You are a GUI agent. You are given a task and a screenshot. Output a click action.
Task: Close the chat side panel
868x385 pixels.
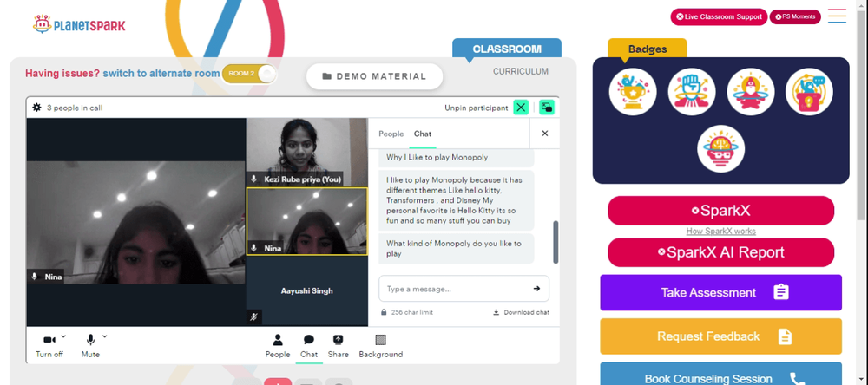(x=545, y=134)
